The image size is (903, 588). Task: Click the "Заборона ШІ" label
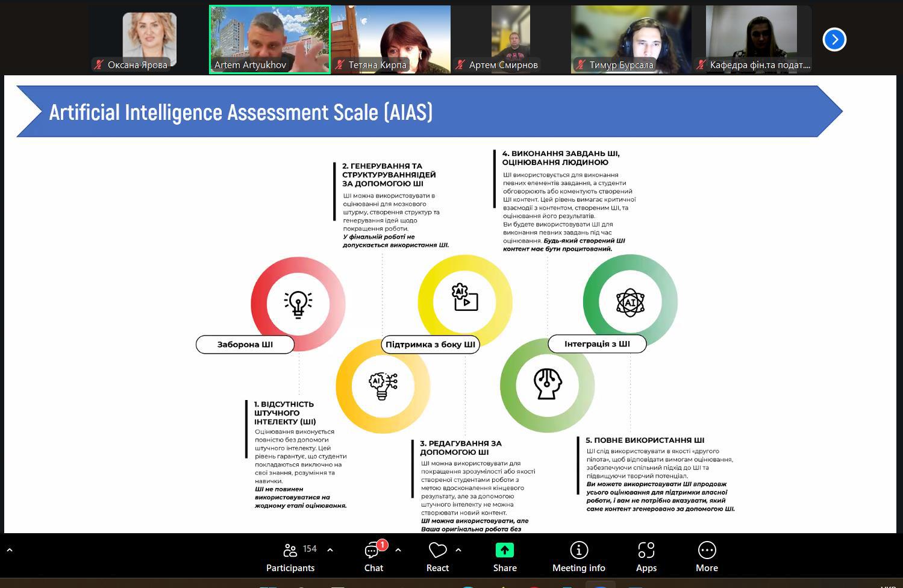(x=245, y=345)
